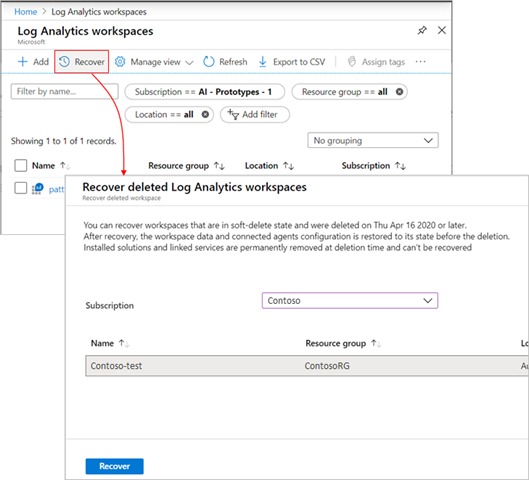
Task: Expand Manage view chevron menu
Action: point(190,62)
